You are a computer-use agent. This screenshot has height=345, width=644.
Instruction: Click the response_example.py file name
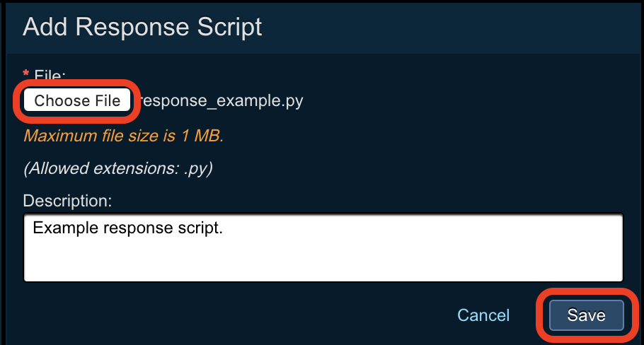[x=221, y=100]
